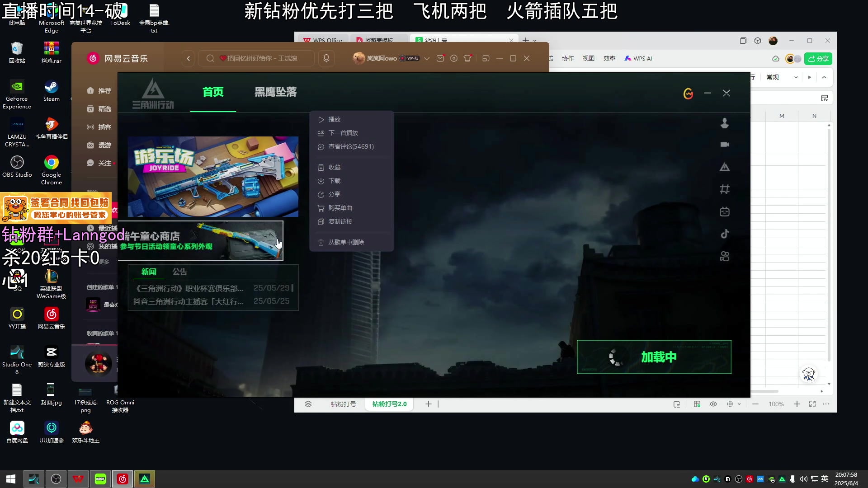
Task: Click the NetEase music taskbar icon
Action: tap(123, 479)
